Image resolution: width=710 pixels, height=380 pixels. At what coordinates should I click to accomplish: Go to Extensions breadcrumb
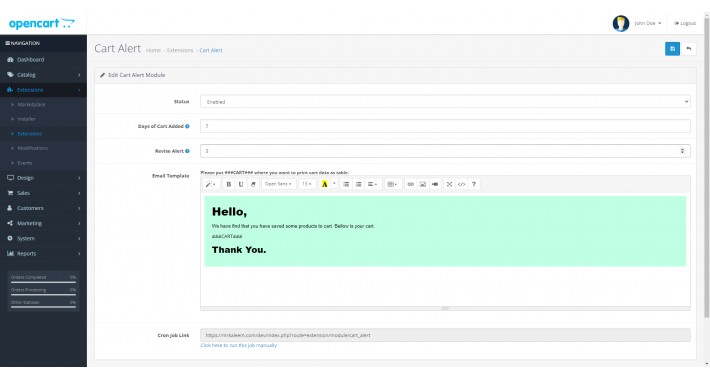(x=180, y=50)
